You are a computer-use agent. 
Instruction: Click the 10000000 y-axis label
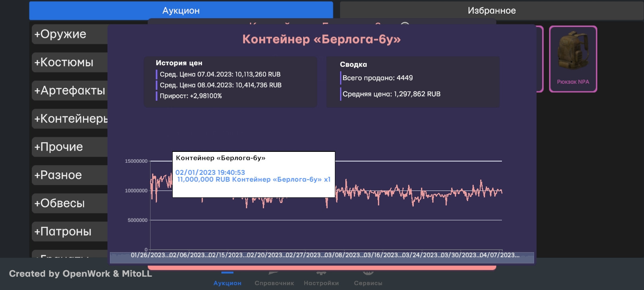click(136, 191)
